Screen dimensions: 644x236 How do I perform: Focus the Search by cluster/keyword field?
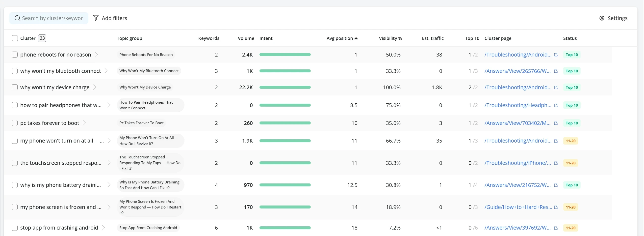49,18
